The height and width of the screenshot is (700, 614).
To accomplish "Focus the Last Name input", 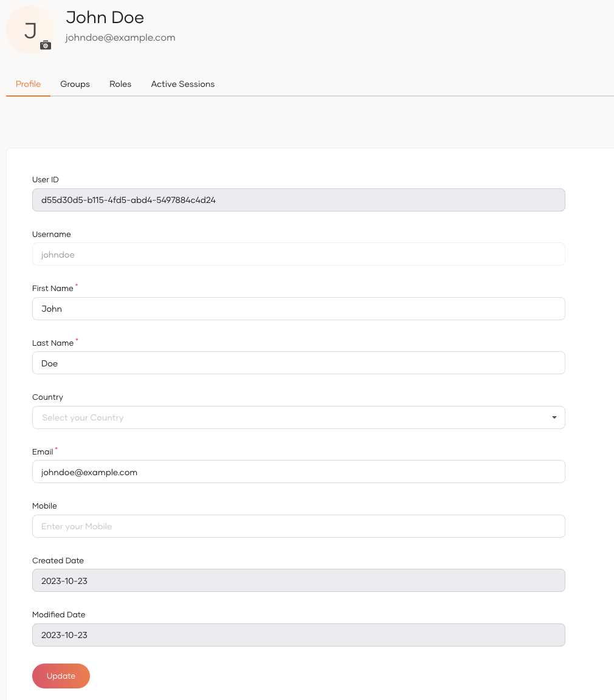I will point(298,363).
